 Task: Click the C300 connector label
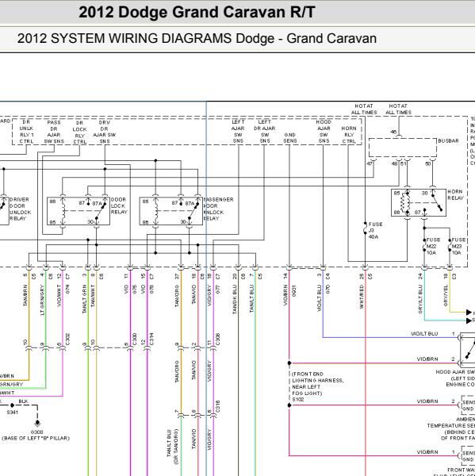[135, 339]
